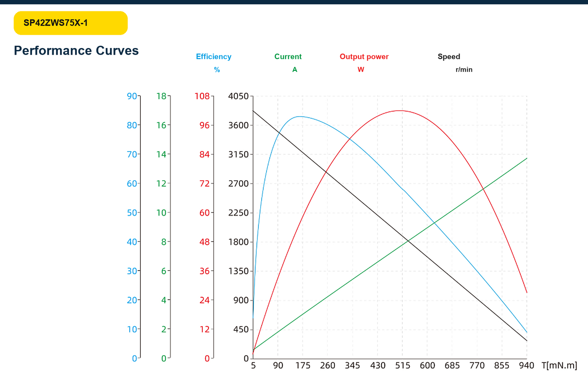Click the green 14 current axis value
Screen dimensions: 588x377
tap(161, 155)
